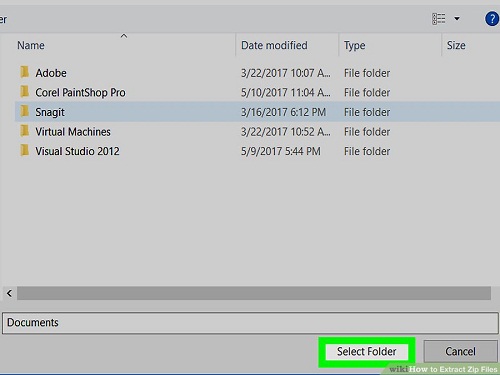Click the Visual Studio 2012 folder icon
Viewport: 500px width, 375px height.
[24, 150]
